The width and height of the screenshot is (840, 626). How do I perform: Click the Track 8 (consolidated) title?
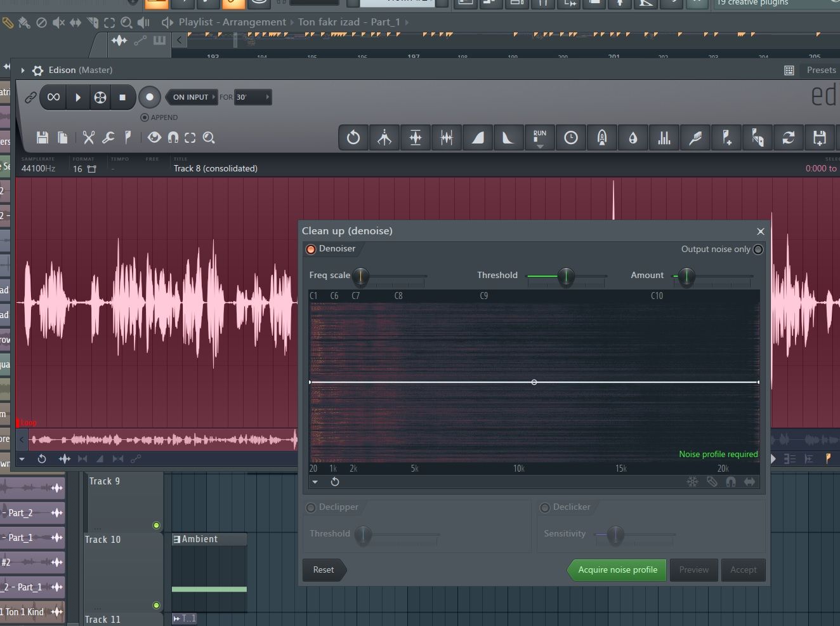[x=216, y=168]
